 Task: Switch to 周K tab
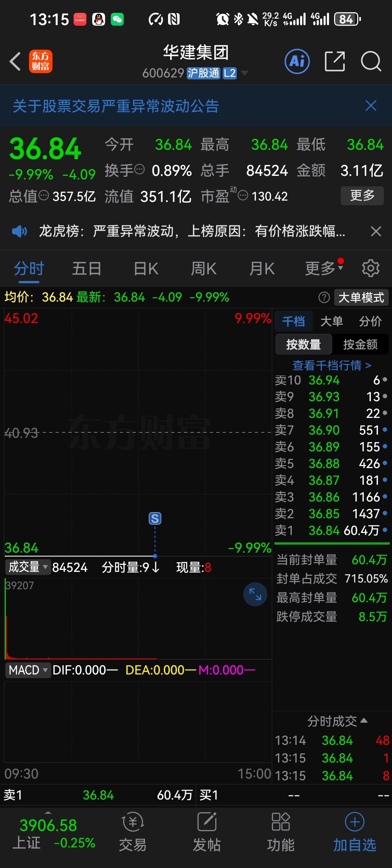tap(203, 268)
